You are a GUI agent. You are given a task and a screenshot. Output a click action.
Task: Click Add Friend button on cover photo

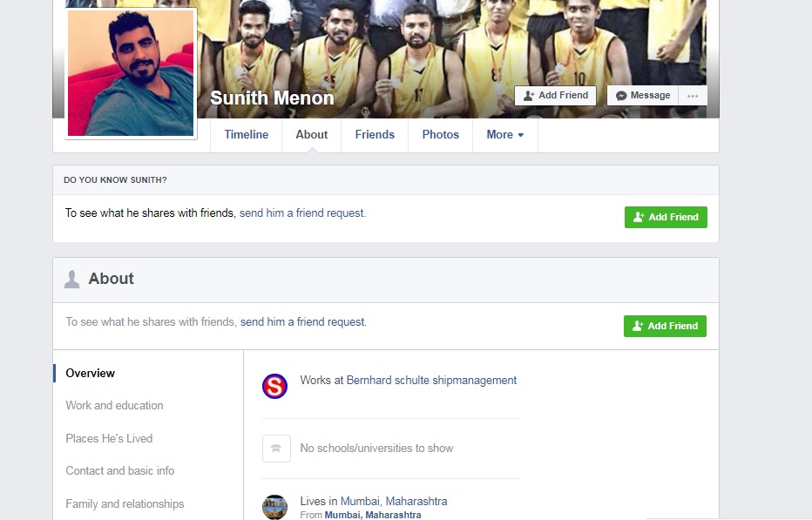tap(555, 96)
